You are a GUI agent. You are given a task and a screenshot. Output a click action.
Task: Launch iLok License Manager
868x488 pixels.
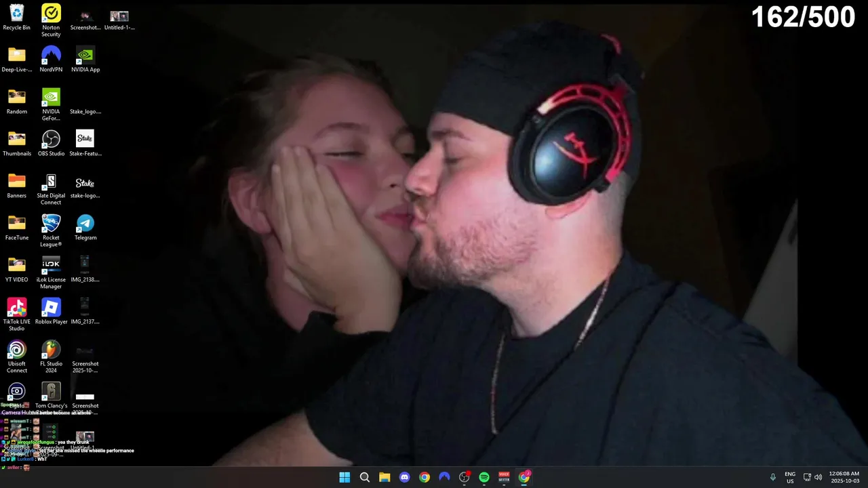tap(51, 273)
